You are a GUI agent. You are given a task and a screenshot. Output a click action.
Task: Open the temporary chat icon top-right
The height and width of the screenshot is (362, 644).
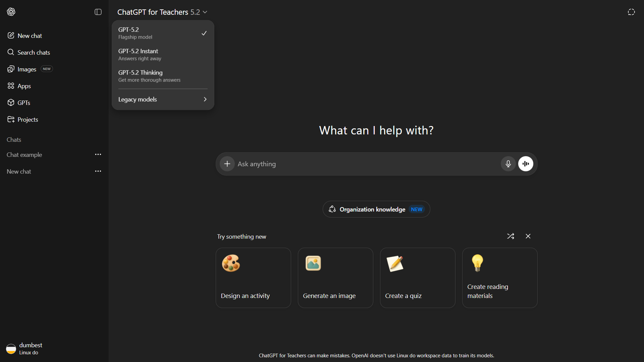pyautogui.click(x=631, y=12)
